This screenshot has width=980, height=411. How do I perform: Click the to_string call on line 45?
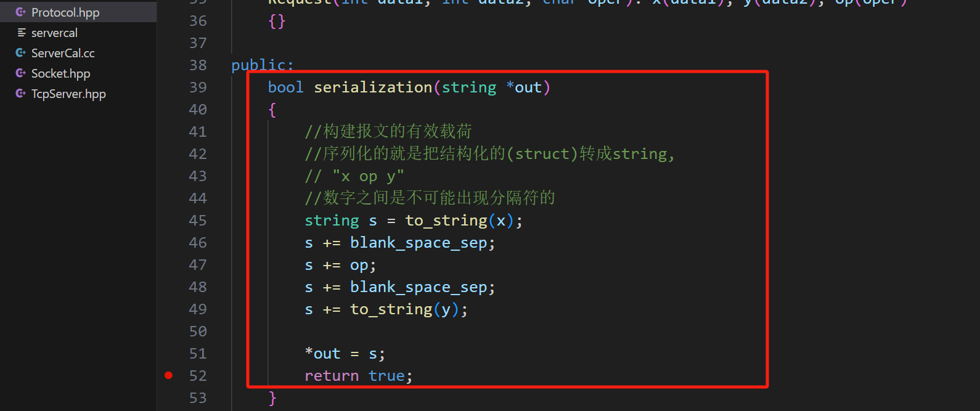point(446,221)
